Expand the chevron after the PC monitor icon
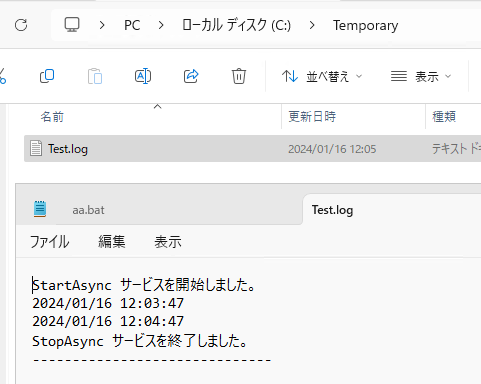Viewport: 481px width, 384px height. [x=102, y=25]
